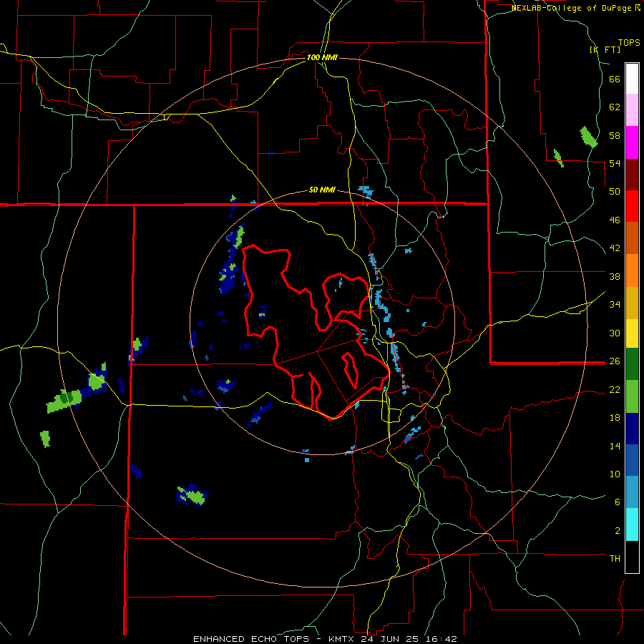Click the "16:42" time in caption

pos(442,639)
